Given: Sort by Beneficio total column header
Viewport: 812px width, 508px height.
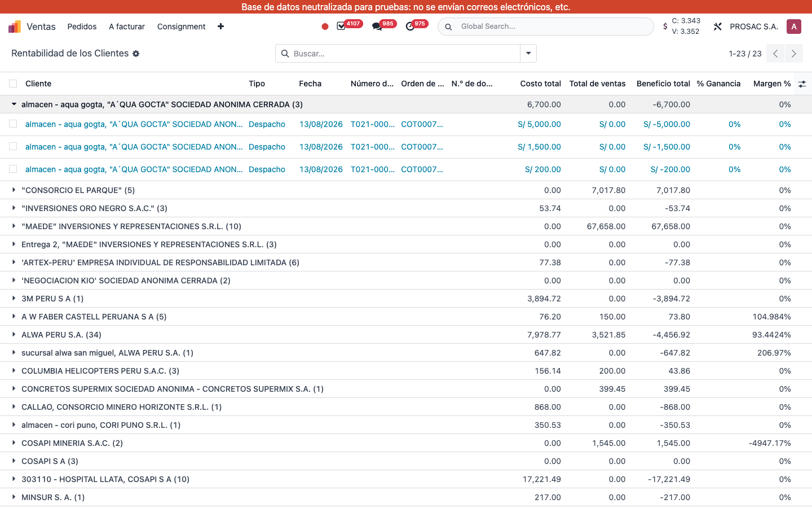Looking at the screenshot, I should 663,84.
